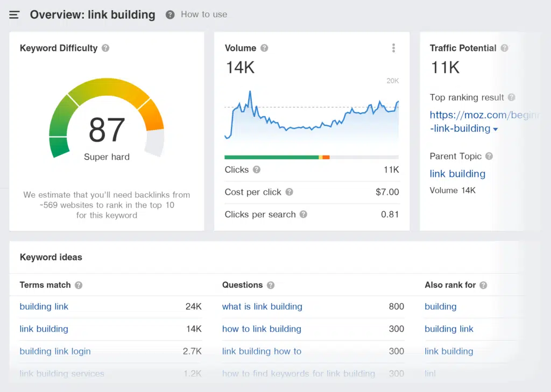Click the Cost per click help icon
The height and width of the screenshot is (392, 551).
(291, 192)
